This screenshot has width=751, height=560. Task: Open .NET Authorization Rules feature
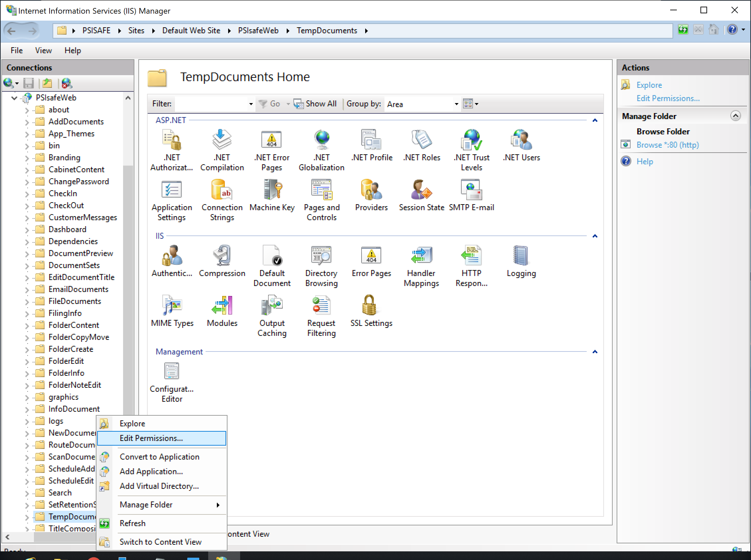172,150
